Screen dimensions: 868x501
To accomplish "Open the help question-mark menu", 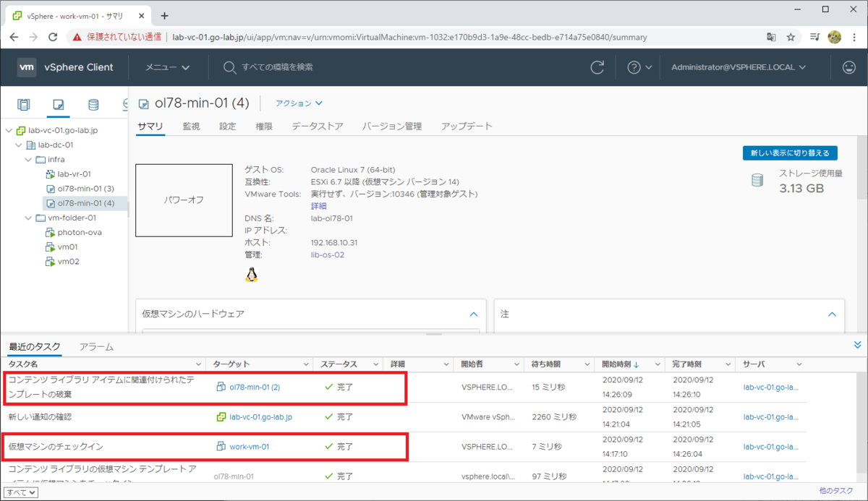I will pyautogui.click(x=639, y=67).
